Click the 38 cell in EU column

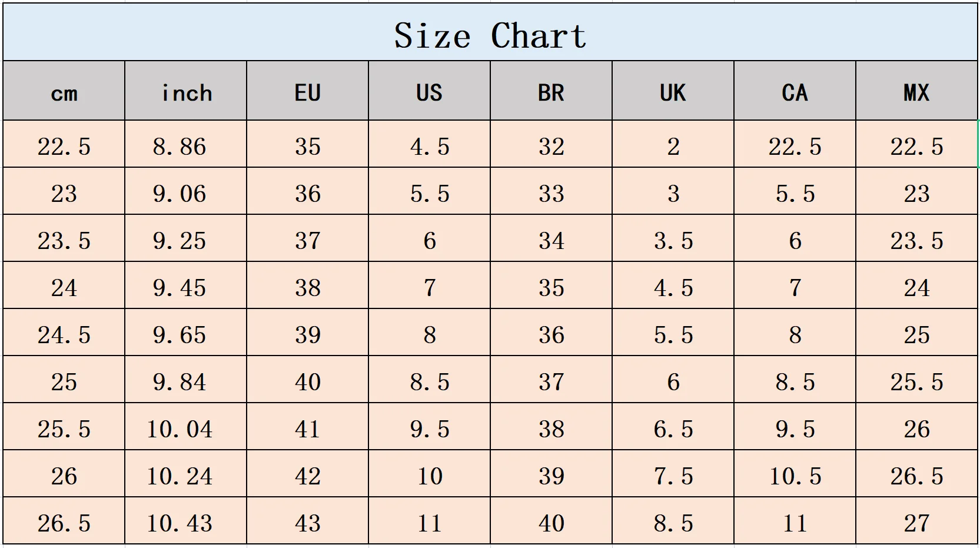(x=307, y=288)
